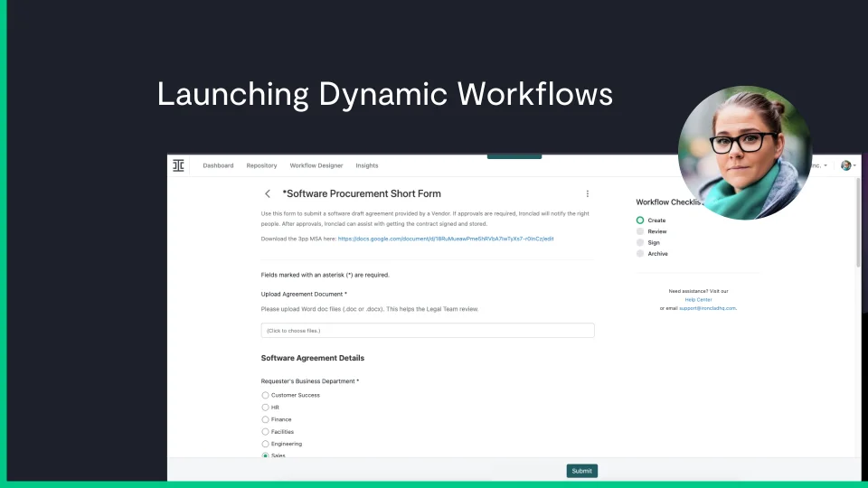The width and height of the screenshot is (868, 488).
Task: Open the Dashboard tab
Action: coord(218,165)
